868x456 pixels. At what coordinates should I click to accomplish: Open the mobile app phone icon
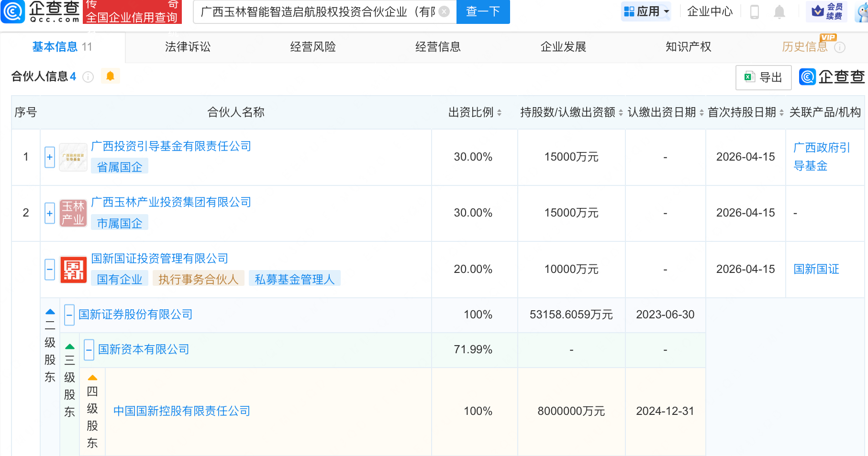[x=755, y=11]
